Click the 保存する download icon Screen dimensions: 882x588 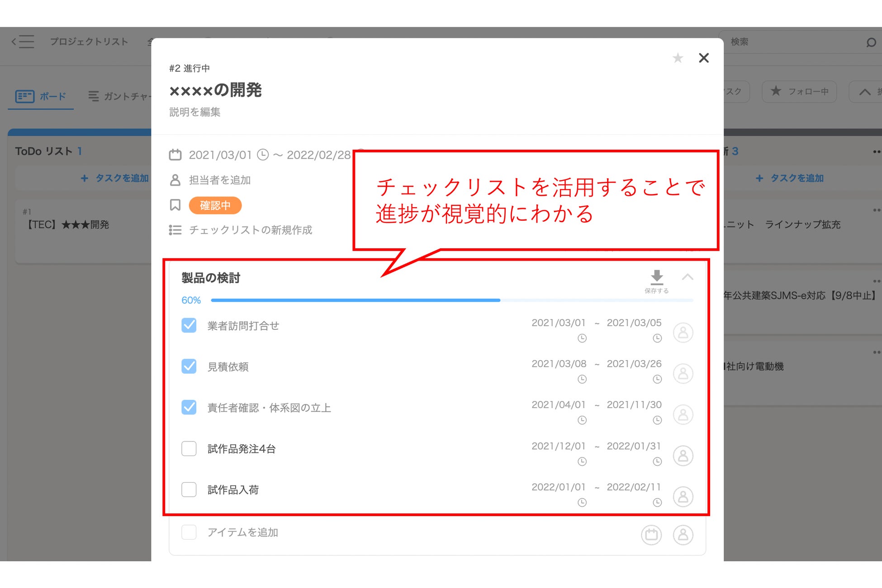click(656, 277)
